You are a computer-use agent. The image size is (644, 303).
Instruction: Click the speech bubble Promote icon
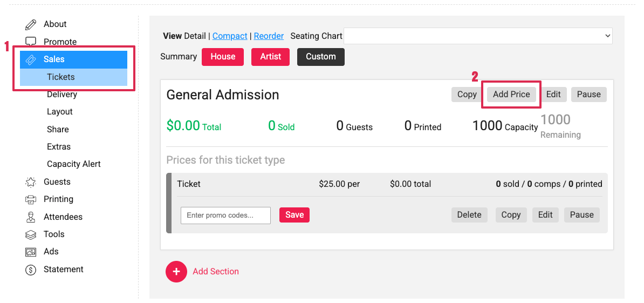coord(31,42)
